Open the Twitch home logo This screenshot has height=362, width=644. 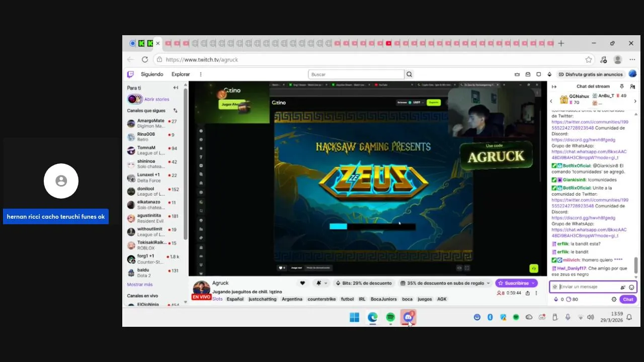(x=130, y=74)
